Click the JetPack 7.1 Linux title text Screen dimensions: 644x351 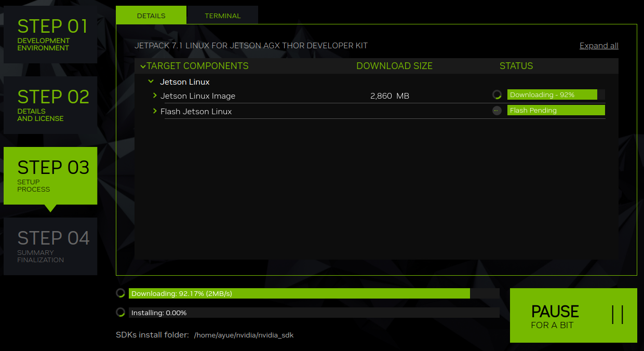251,46
